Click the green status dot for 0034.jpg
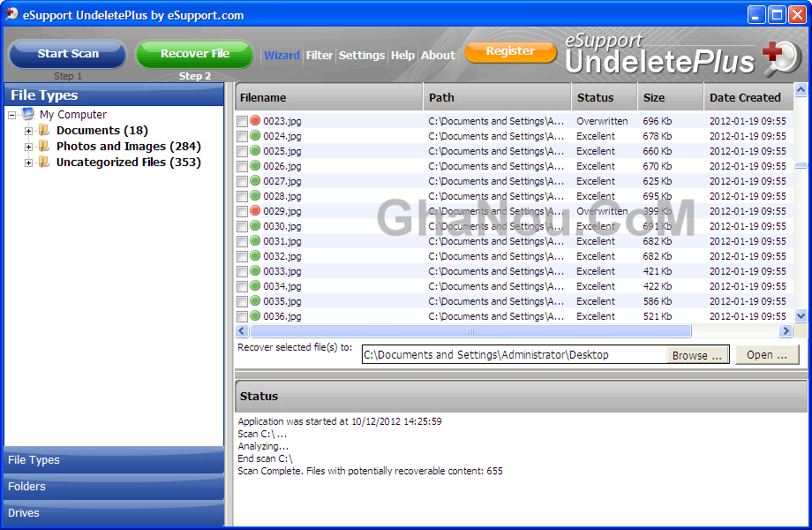The image size is (812, 530). pyautogui.click(x=255, y=286)
